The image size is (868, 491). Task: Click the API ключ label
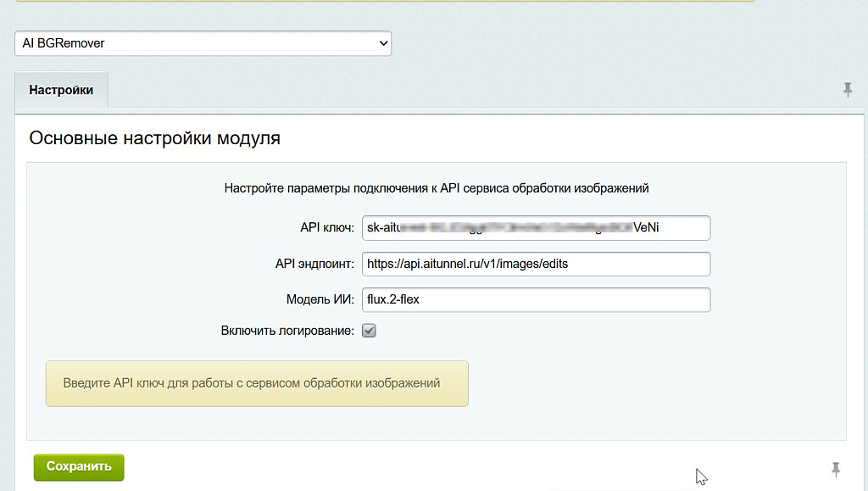point(326,228)
